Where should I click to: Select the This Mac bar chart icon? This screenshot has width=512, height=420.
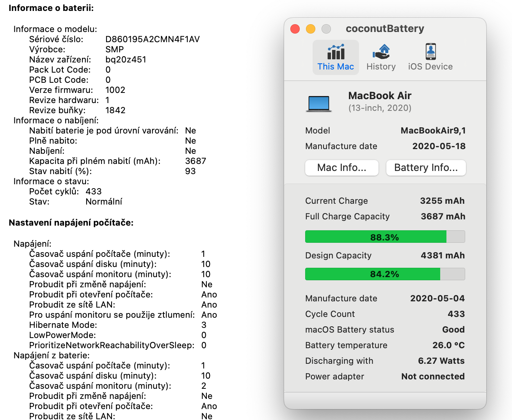(x=336, y=52)
